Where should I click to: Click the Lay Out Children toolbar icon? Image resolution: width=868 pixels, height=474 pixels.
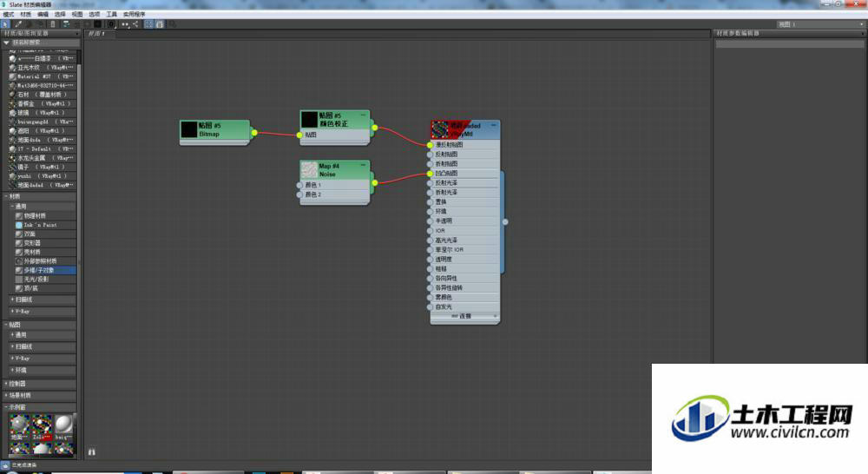point(135,23)
